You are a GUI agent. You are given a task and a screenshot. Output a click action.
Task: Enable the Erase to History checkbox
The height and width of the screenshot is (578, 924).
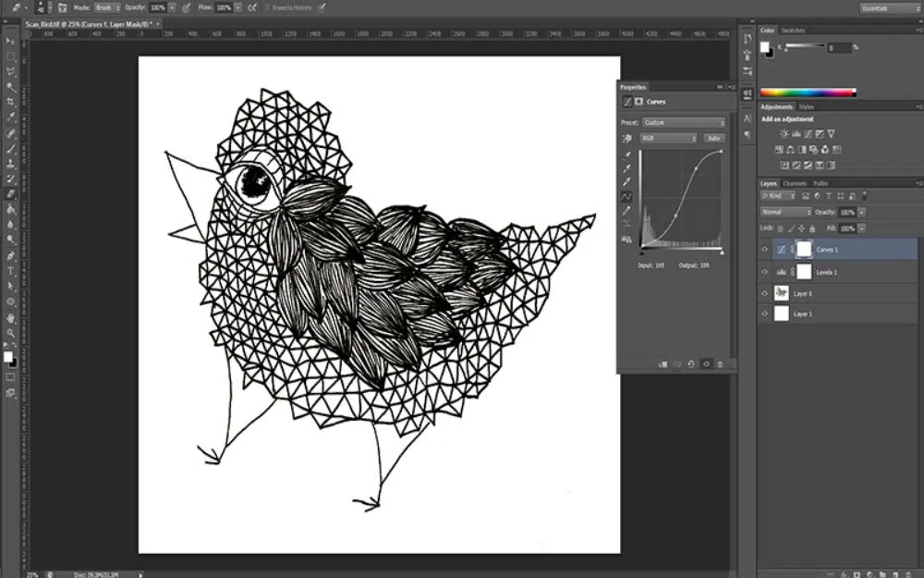270,7
